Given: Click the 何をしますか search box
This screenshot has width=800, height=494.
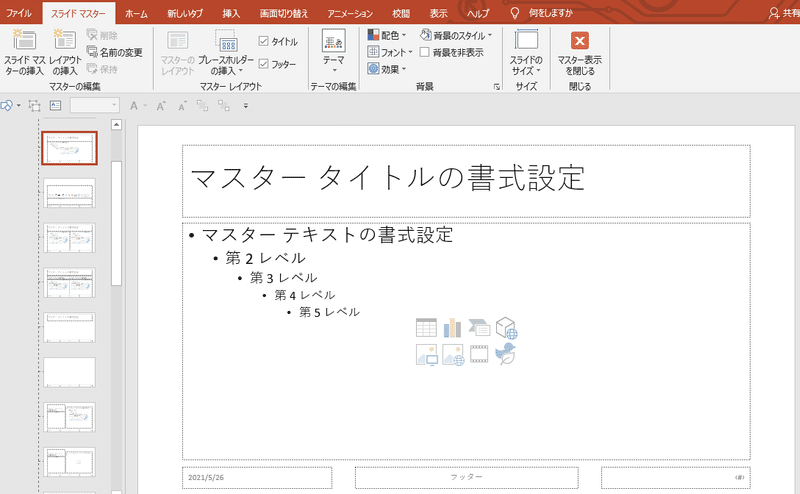Looking at the screenshot, I should coord(550,13).
